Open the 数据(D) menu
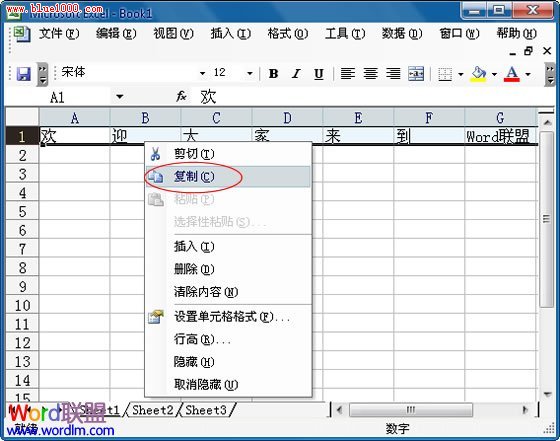 point(402,34)
